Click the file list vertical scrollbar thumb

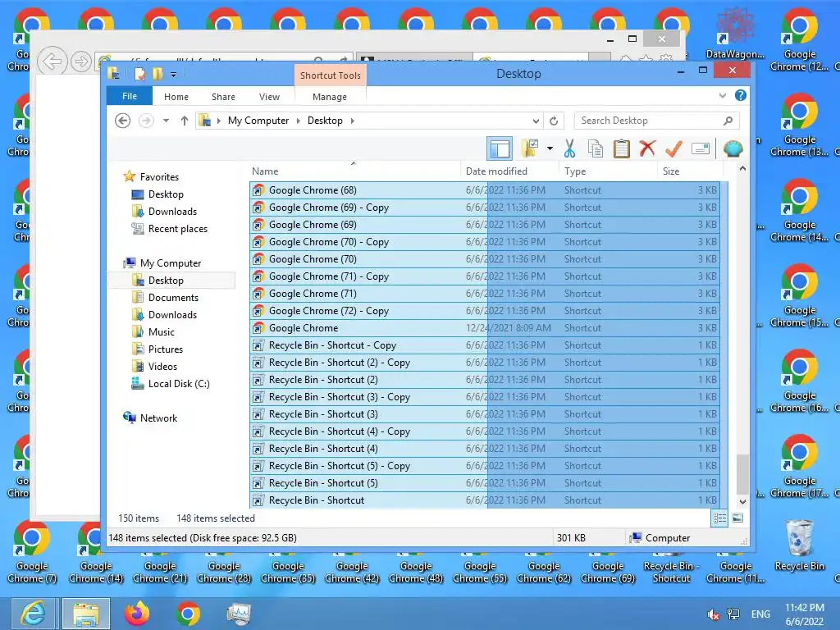742,474
